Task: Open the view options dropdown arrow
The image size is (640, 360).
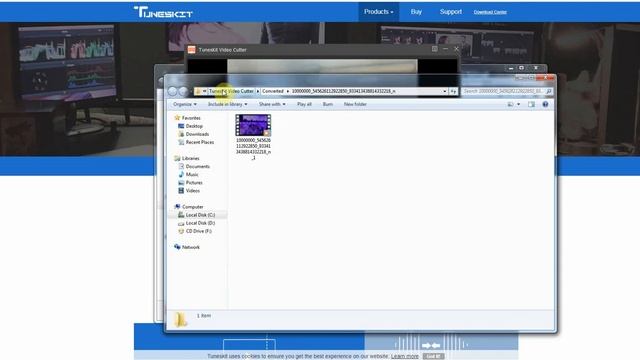Action: tap(518, 104)
